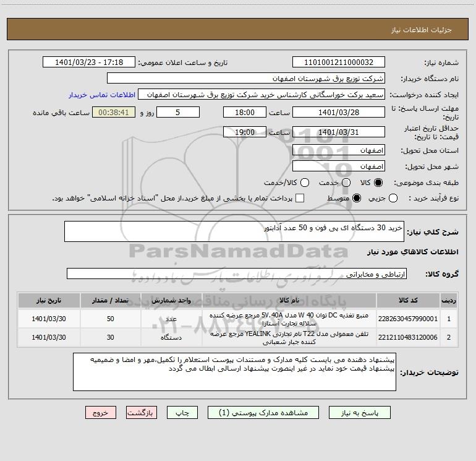Click the buyer name field شرکت توزیع برق
Screen dimensions: 476x461
(x=246, y=79)
